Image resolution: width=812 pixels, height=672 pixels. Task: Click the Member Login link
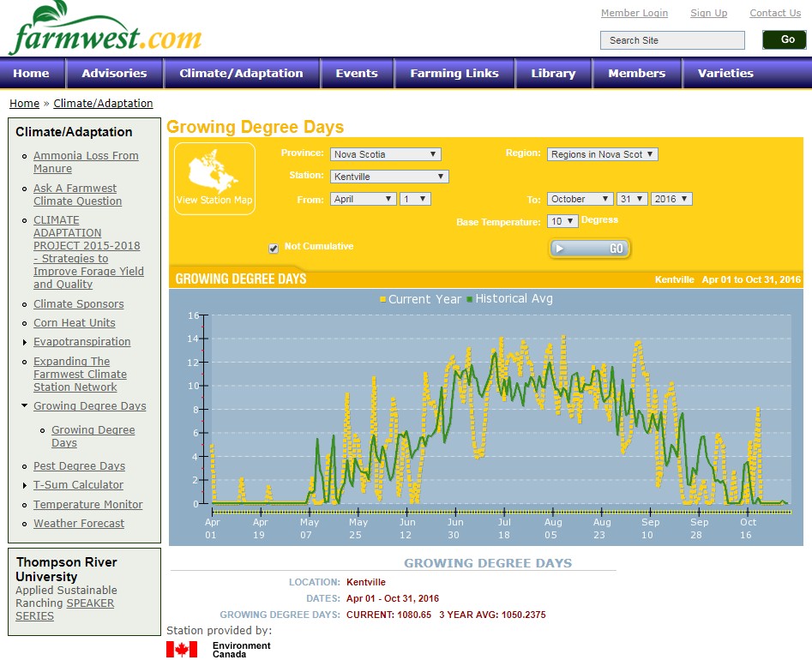(634, 13)
